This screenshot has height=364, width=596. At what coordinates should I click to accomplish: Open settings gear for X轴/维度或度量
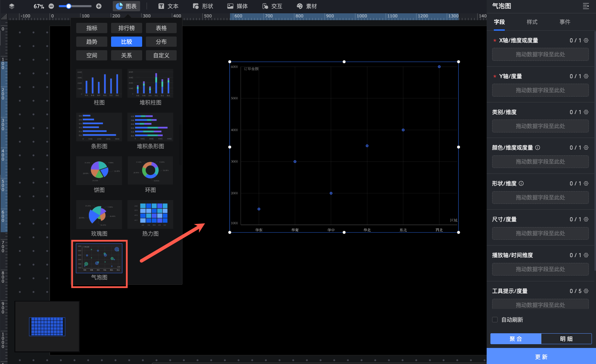click(x=586, y=40)
